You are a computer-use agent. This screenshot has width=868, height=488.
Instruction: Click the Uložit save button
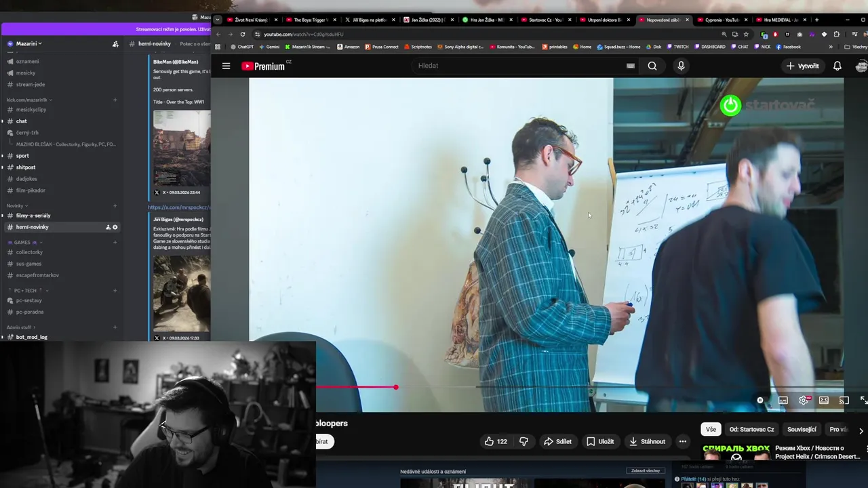pos(600,441)
